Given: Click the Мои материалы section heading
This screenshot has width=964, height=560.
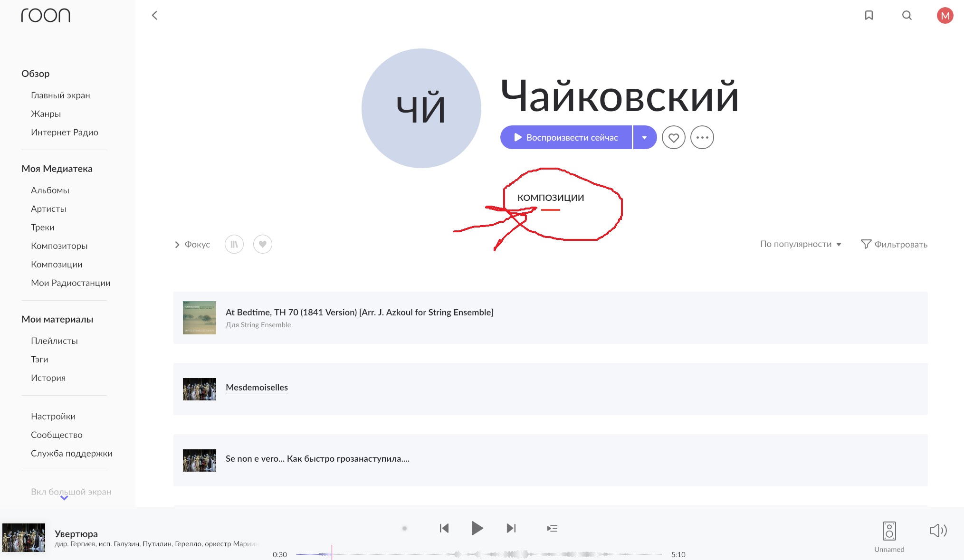Looking at the screenshot, I should point(57,319).
